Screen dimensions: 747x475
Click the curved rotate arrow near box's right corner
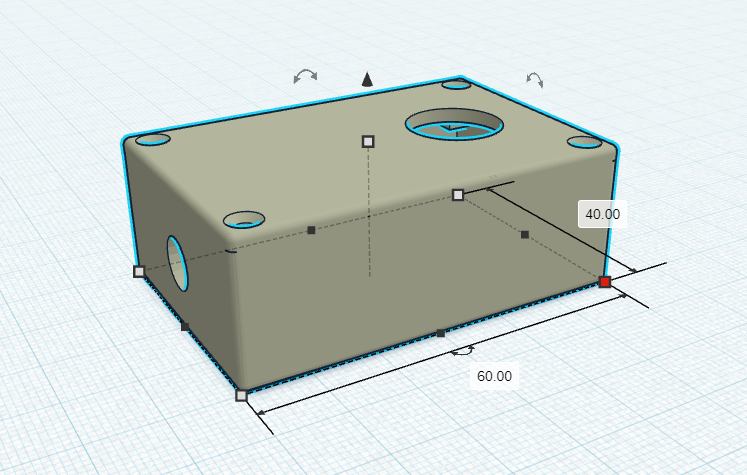click(535, 80)
